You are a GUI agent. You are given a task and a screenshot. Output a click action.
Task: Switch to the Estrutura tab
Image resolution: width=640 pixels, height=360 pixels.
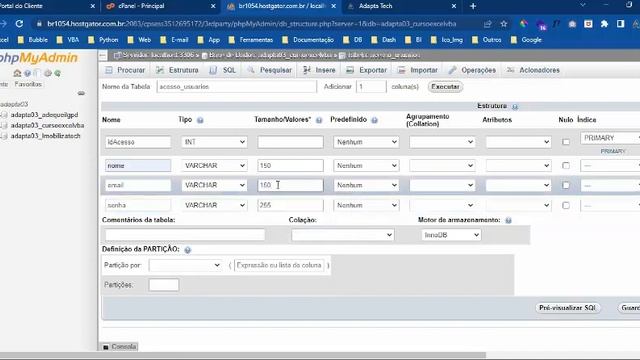click(177, 70)
